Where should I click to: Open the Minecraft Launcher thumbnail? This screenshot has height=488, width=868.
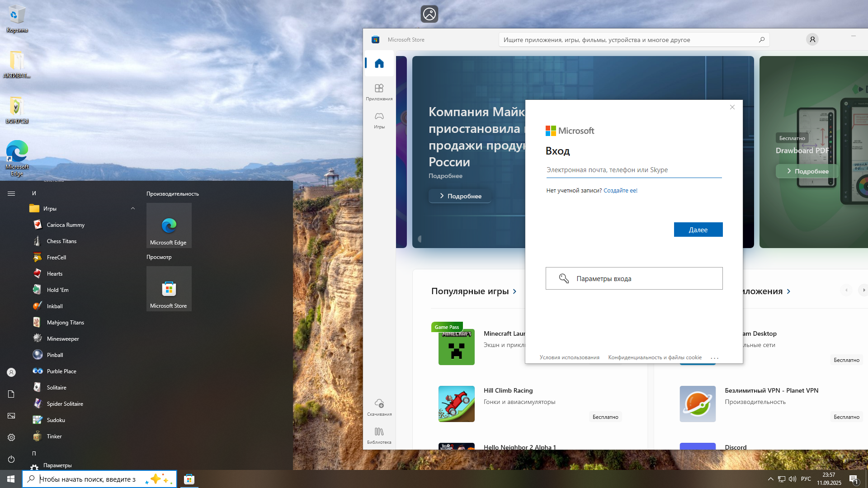click(456, 347)
